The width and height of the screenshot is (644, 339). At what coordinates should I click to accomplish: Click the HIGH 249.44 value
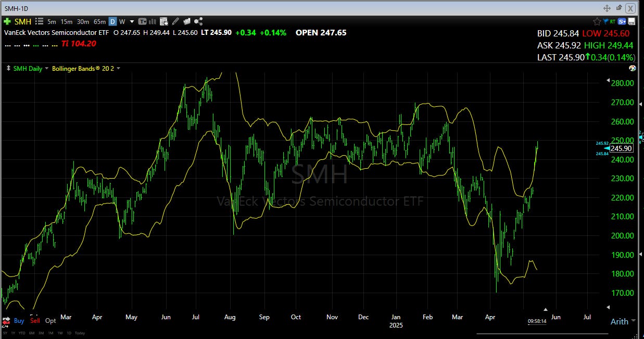(609, 45)
